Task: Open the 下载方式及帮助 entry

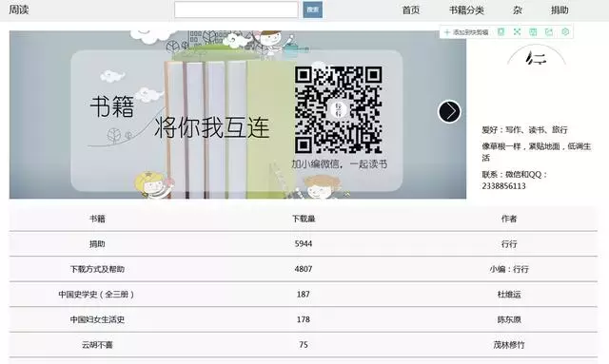Action: coord(97,269)
